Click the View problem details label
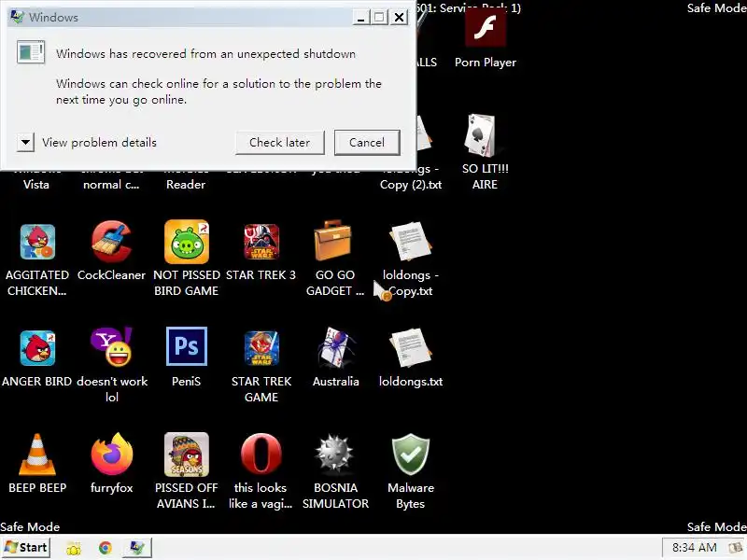 (99, 143)
